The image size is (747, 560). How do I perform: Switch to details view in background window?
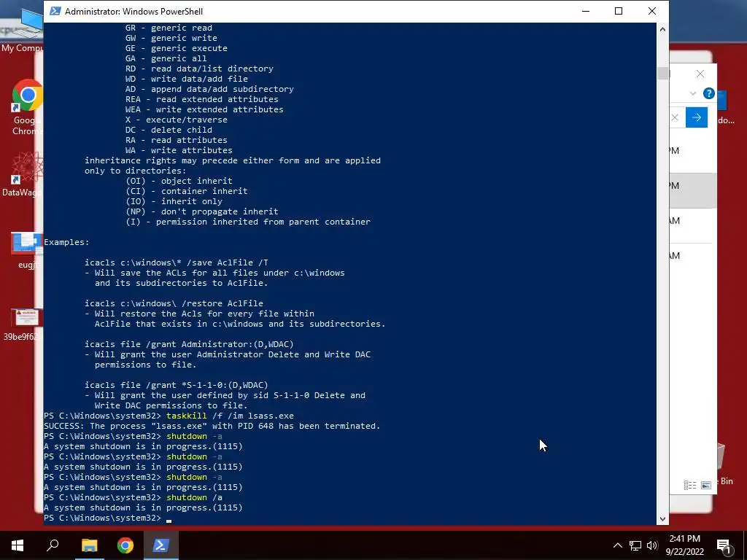[x=690, y=485]
